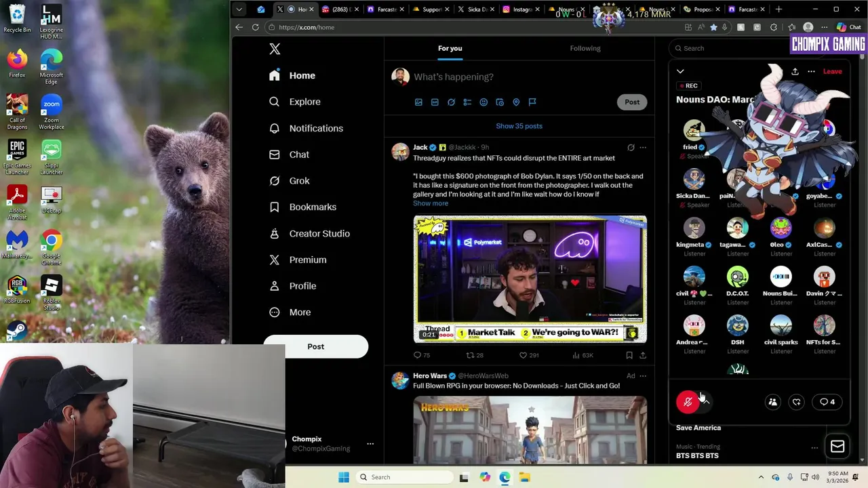
Task: Play the Polymarket video thumbnail
Action: pos(530,279)
